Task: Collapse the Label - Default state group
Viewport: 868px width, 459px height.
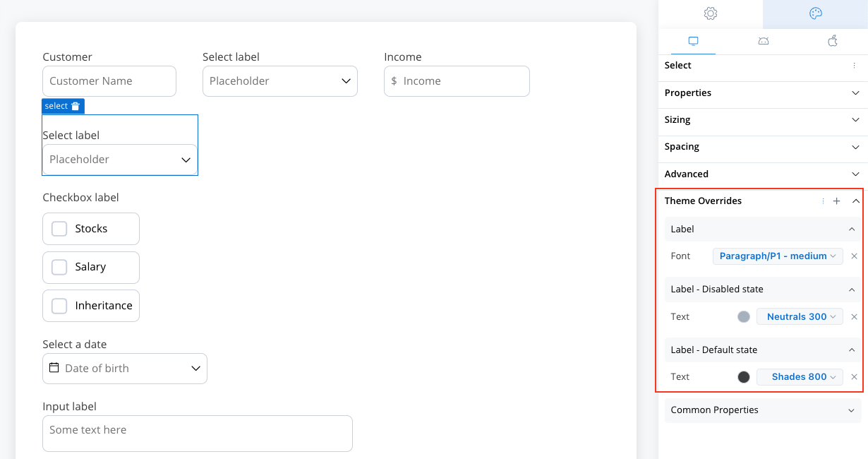Action: tap(852, 350)
